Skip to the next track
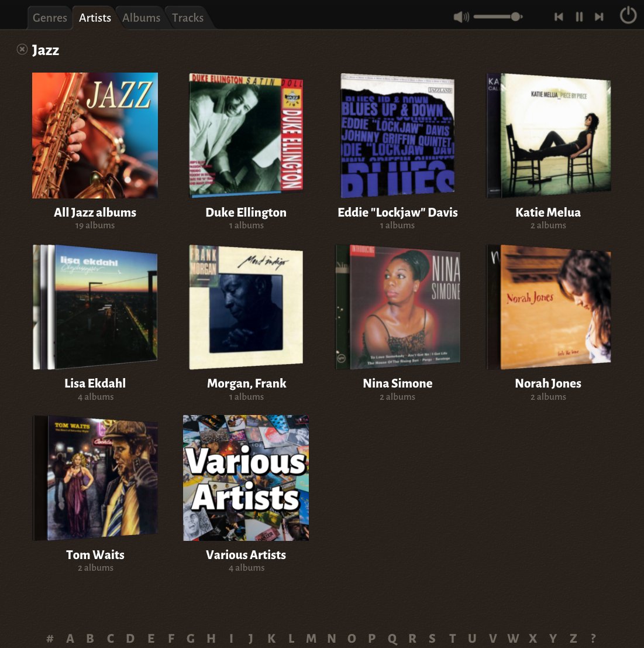This screenshot has width=644, height=648. (x=599, y=17)
